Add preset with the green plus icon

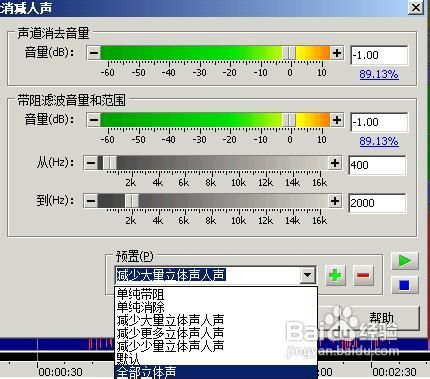tap(335, 276)
